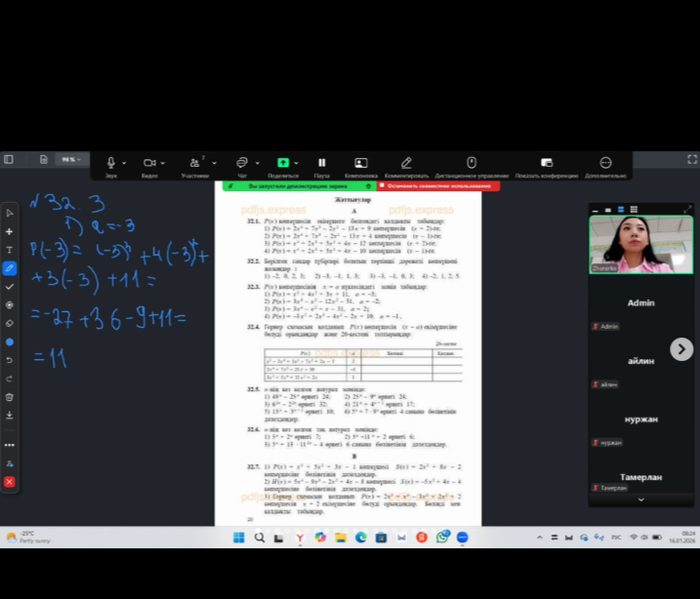Show next participants with right arrow
The image size is (700, 599).
pos(681,348)
